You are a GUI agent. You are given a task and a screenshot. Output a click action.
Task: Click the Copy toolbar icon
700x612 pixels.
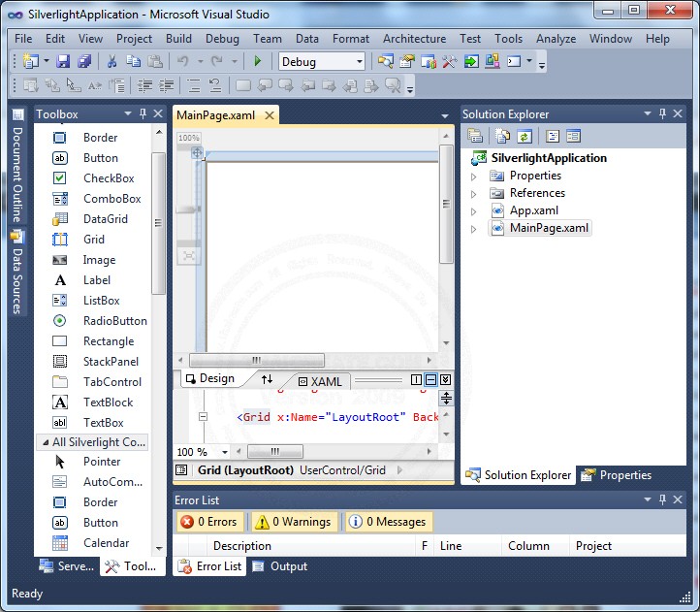133,61
